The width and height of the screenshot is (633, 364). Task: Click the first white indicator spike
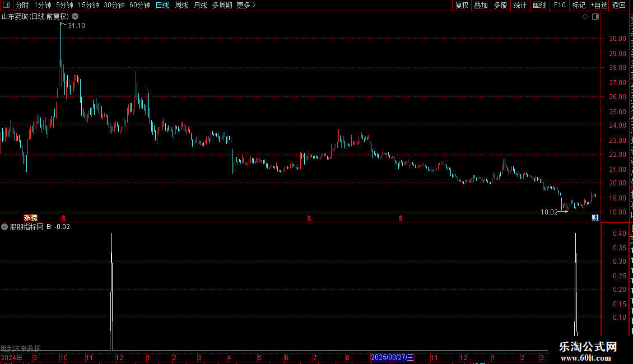pyautogui.click(x=112, y=291)
